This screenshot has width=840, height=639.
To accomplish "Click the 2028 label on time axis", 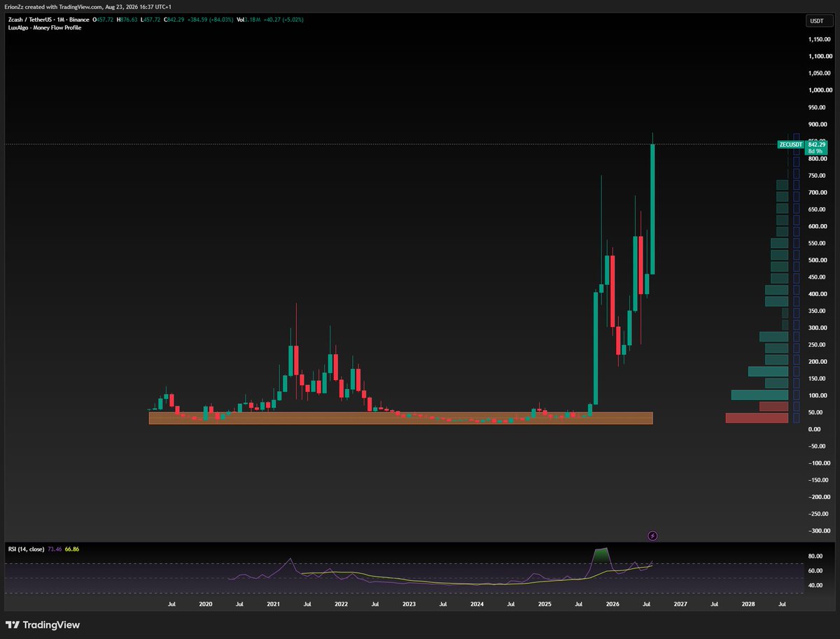I will 748,603.
